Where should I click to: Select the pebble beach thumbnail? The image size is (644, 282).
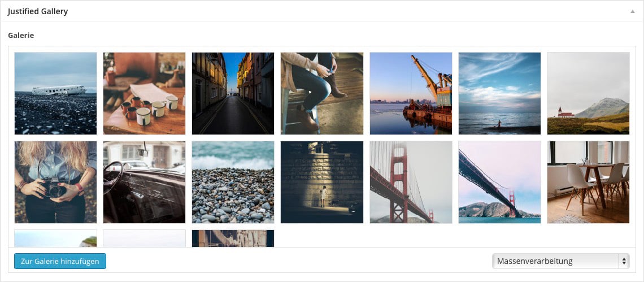(233, 182)
